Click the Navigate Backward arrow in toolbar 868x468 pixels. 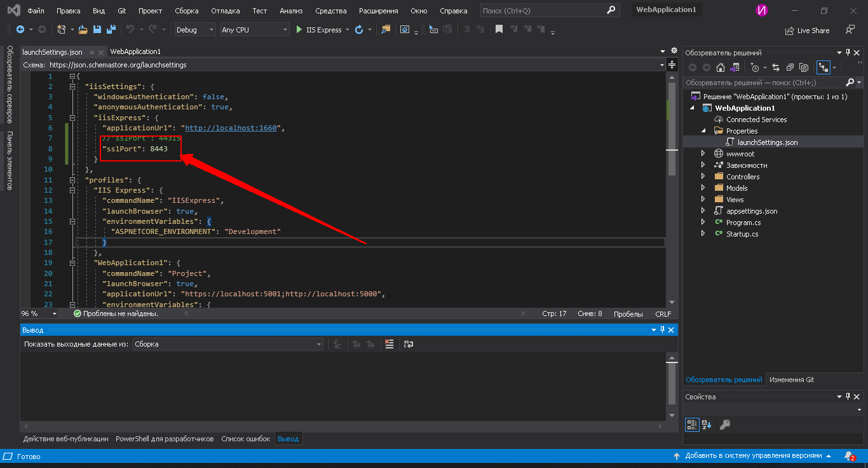coord(20,29)
